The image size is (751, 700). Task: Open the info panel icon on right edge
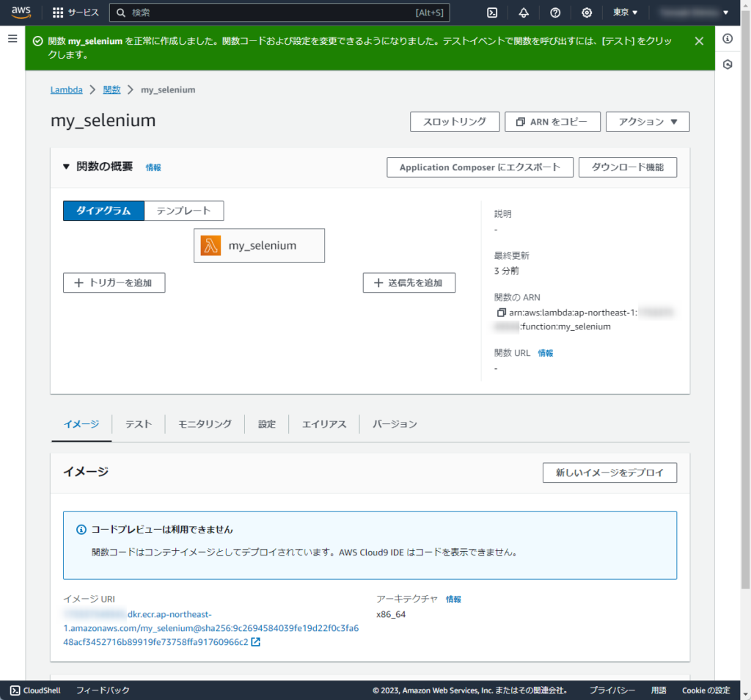728,39
